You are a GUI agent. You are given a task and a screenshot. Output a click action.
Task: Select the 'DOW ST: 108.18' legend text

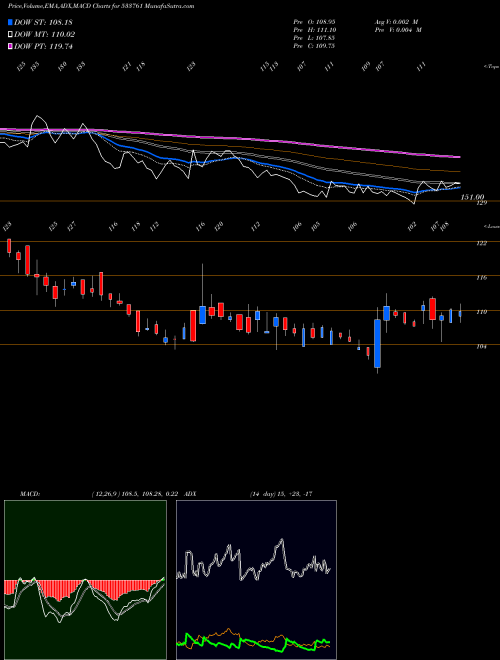pos(43,22)
